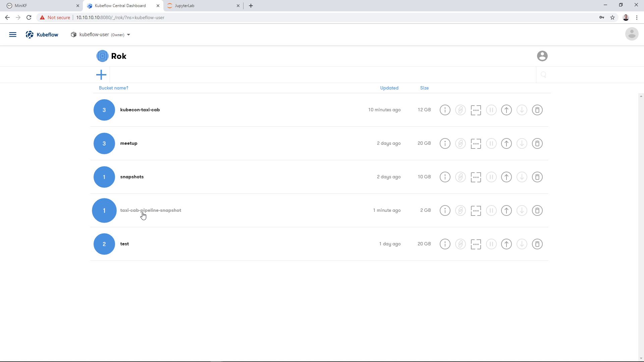644x362 pixels.
Task: Click the snapshot-group icon for taxi-cab-pipeline-snapshot
Action: click(x=476, y=210)
